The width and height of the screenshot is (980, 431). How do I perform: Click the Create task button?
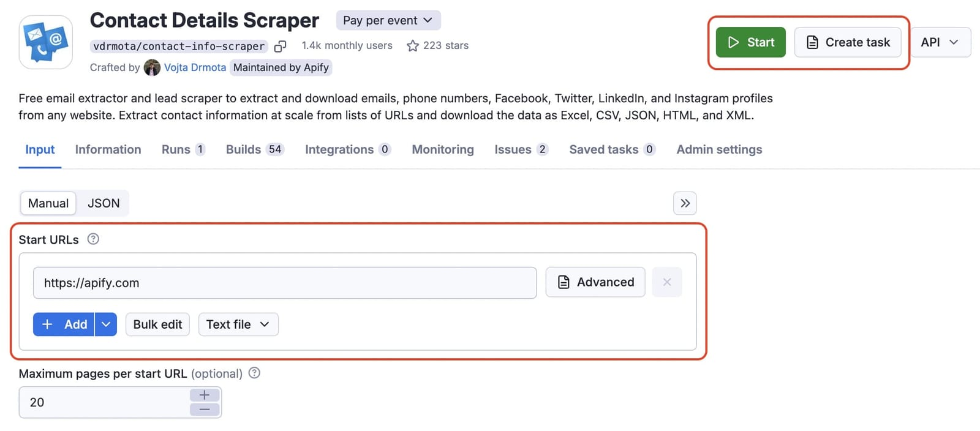pos(847,42)
